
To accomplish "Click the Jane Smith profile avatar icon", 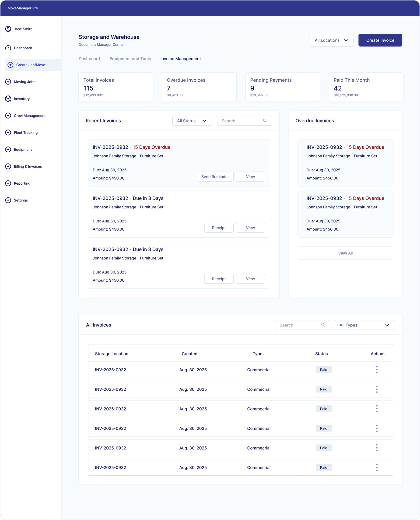I will (8, 29).
